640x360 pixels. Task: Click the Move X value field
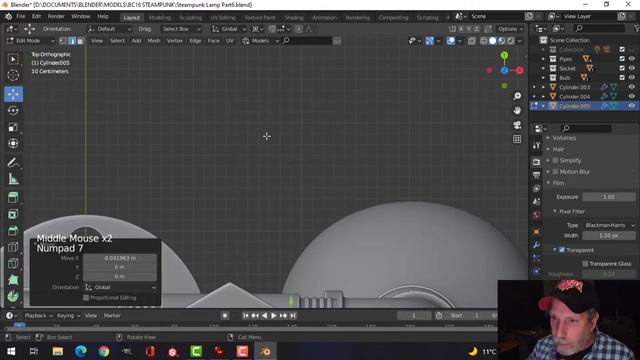click(120, 258)
